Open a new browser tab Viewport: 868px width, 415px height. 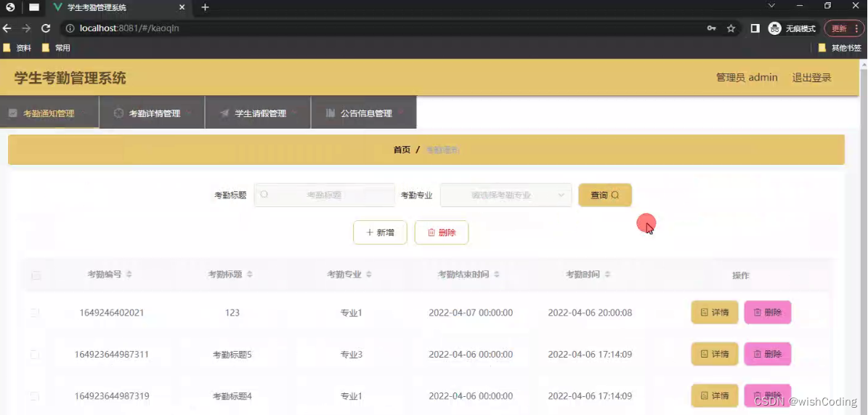click(205, 7)
